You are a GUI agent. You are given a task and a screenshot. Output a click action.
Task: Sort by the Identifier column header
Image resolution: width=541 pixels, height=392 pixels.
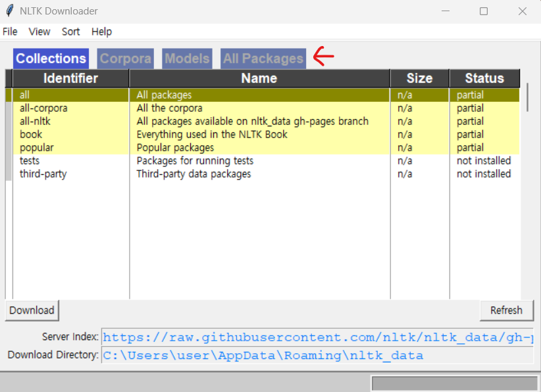pyautogui.click(x=70, y=78)
